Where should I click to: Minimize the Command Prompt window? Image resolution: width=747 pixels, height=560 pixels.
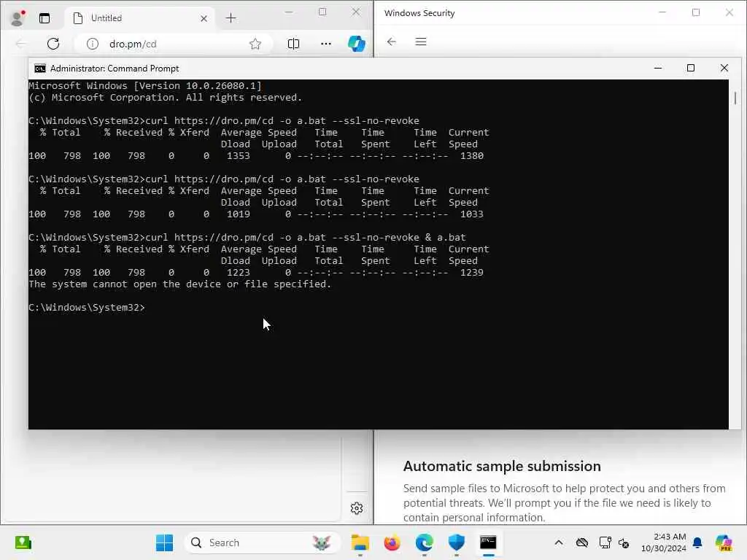(658, 68)
